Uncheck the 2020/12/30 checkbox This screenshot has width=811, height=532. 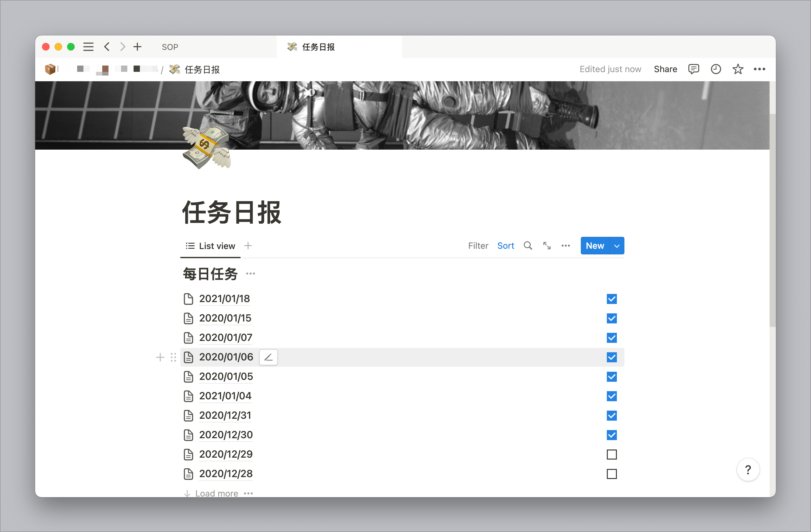(612, 435)
